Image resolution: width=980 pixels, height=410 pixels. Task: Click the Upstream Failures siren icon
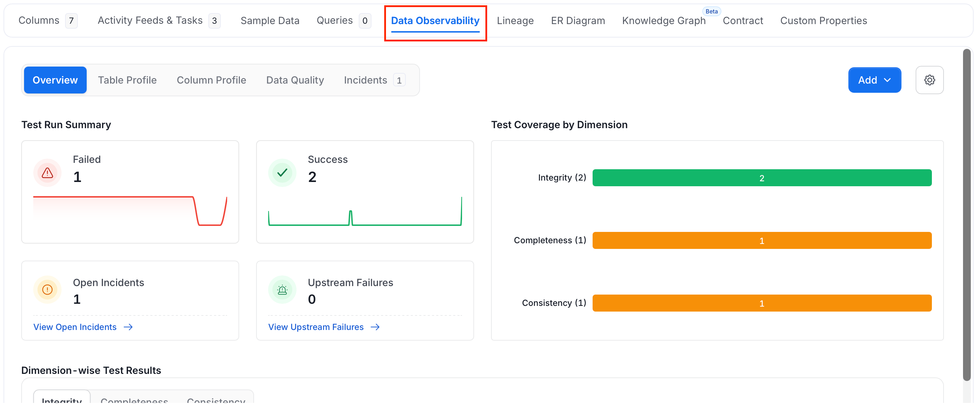click(x=282, y=289)
